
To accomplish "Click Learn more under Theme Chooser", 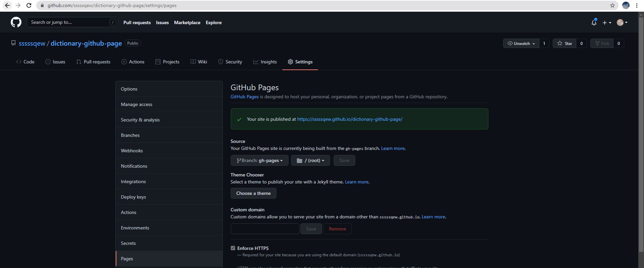I will 357,182.
